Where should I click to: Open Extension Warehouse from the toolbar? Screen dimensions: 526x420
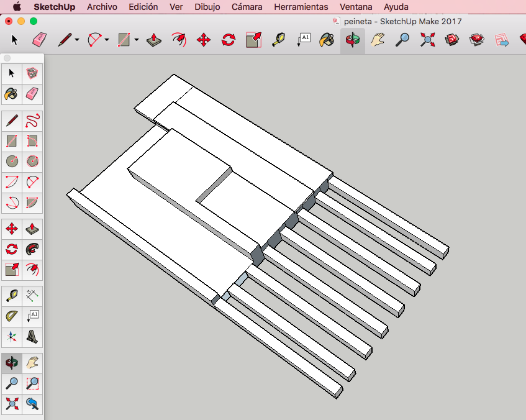coord(477,40)
